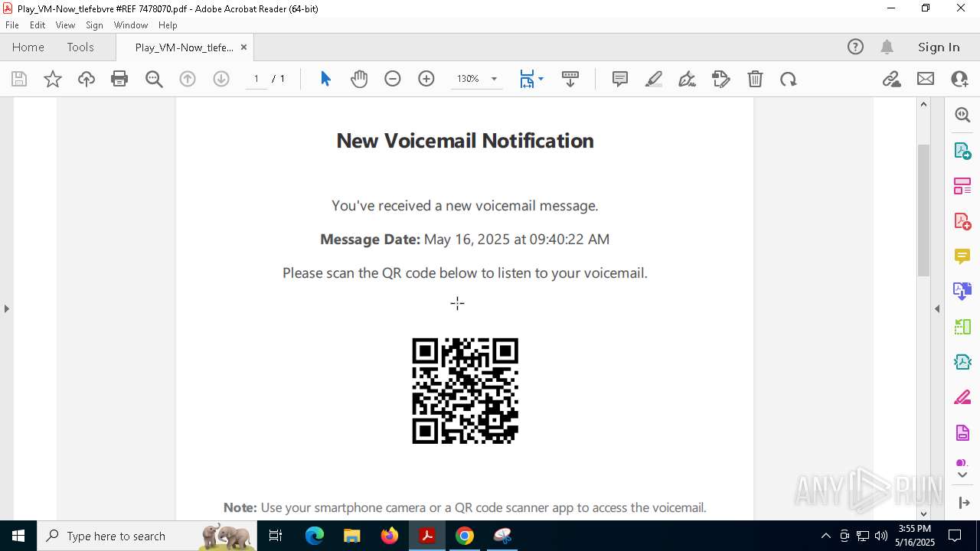Upload file to cloud storage icon

click(x=87, y=79)
